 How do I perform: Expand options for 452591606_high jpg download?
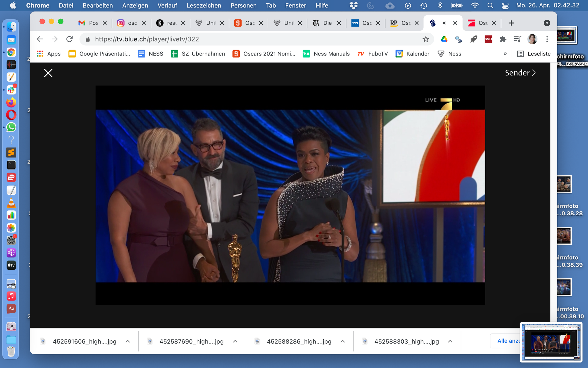point(128,341)
